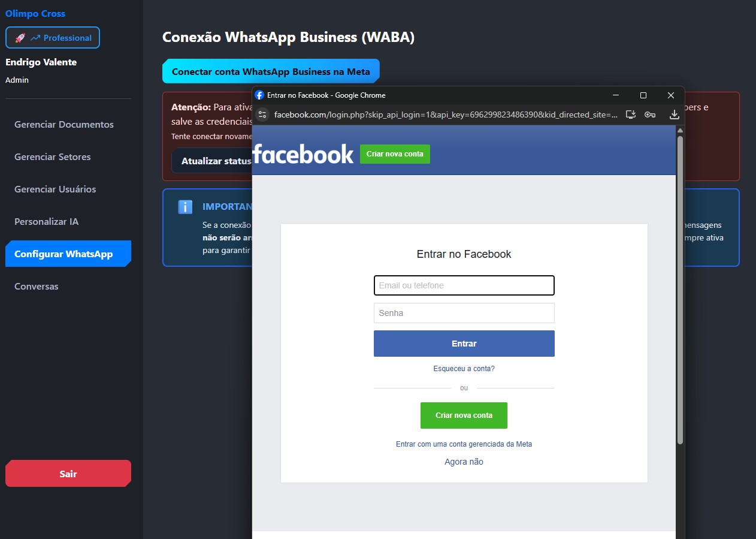The width and height of the screenshot is (756, 539).
Task: Click the Esqueceu a conta? link
Action: 464,369
